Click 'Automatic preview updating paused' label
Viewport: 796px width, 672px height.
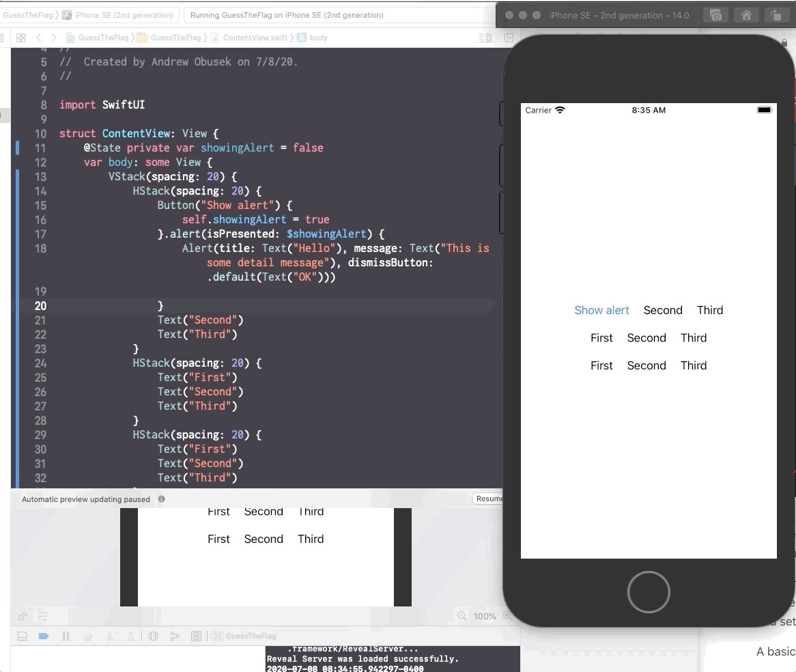[x=86, y=499]
